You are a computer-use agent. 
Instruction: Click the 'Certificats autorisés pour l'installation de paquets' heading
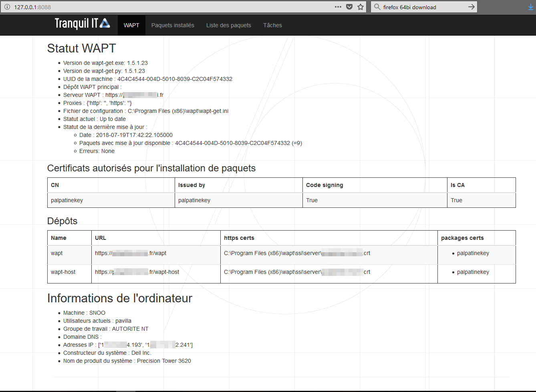pos(151,168)
